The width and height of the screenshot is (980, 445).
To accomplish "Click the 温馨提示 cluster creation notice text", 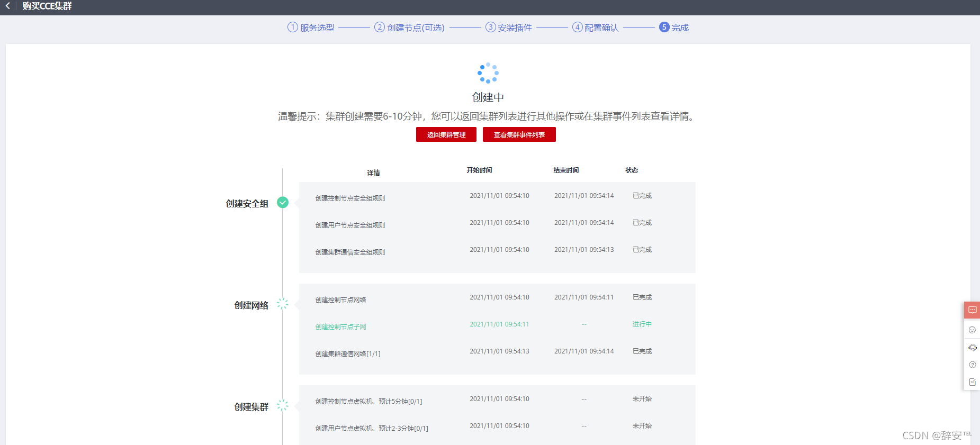I will pos(487,116).
